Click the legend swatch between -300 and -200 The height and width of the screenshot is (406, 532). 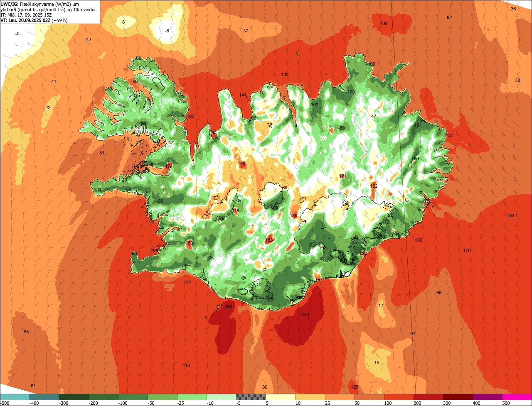74,397
